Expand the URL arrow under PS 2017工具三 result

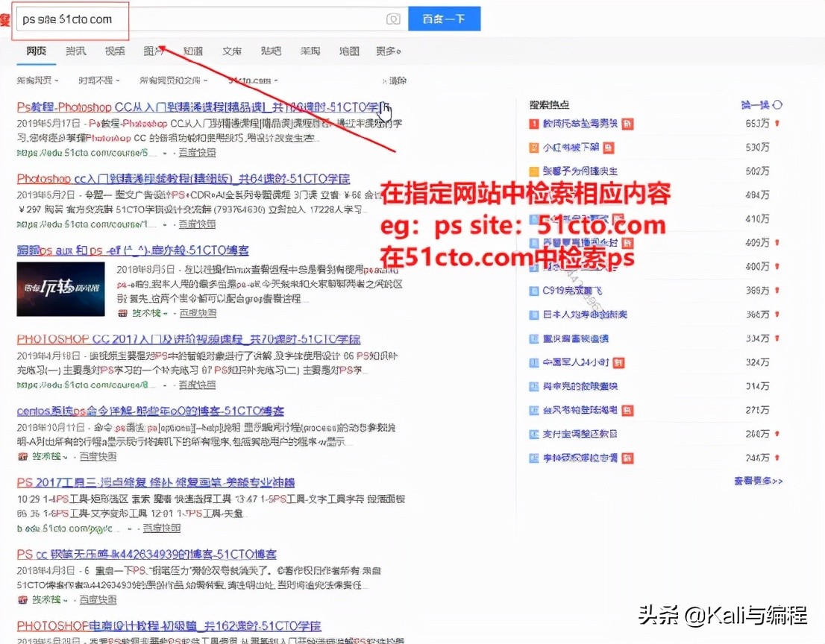(129, 528)
